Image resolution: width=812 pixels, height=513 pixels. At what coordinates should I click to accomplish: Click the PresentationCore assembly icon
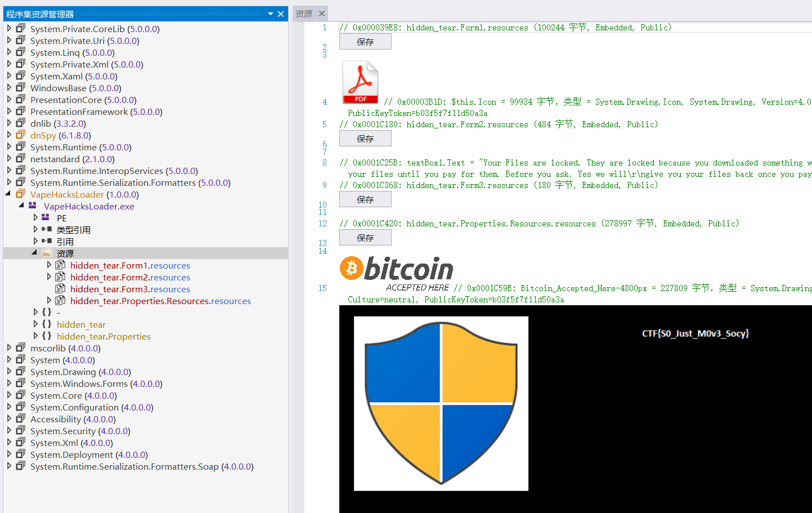(x=20, y=99)
